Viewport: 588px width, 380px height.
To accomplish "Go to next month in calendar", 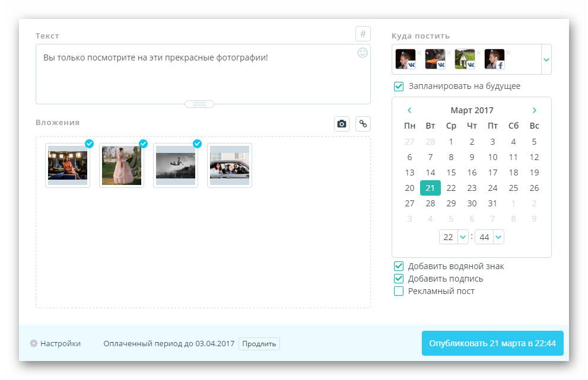I will [534, 110].
